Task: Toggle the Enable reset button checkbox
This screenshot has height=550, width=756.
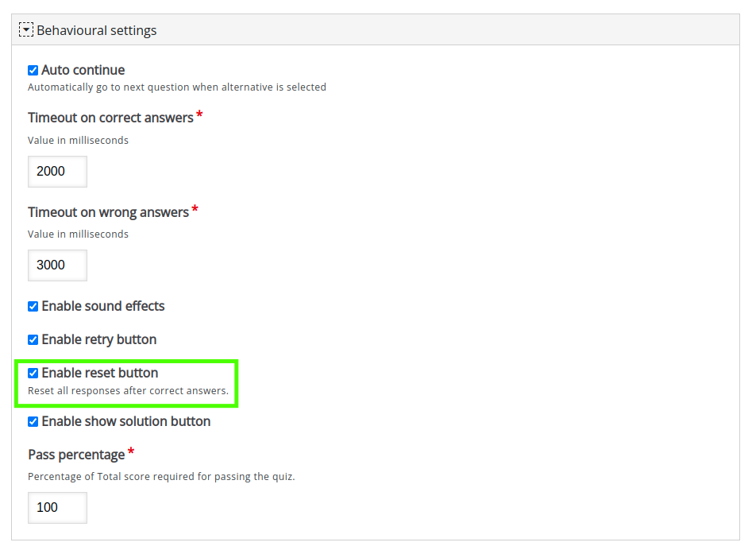Action: click(x=33, y=373)
